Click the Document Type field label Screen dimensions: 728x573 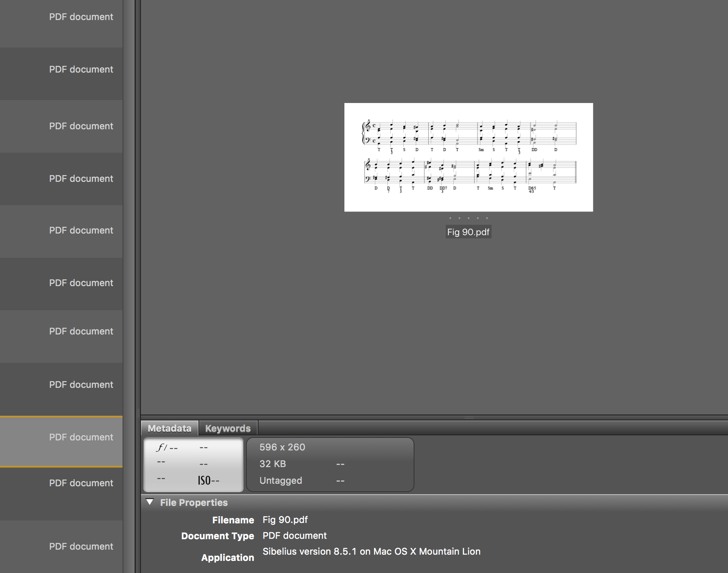[x=218, y=536]
